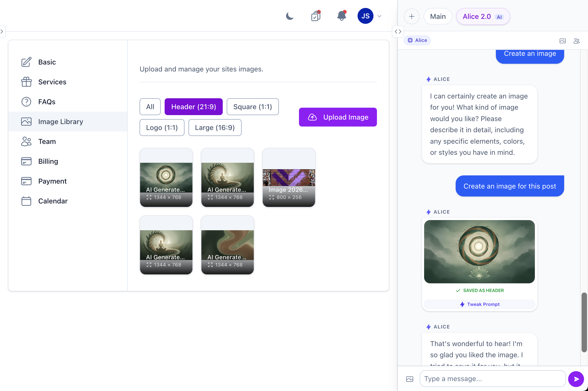The image size is (588, 391).
Task: Switch to the Alice 2.0 AI tab
Action: (483, 16)
